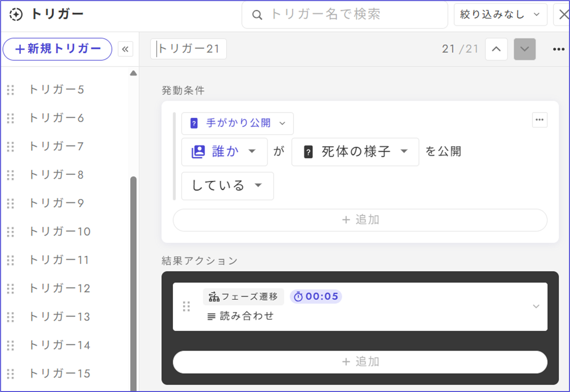Click the ＋新規トリガー button
Image resolution: width=570 pixels, height=392 pixels.
(57, 49)
